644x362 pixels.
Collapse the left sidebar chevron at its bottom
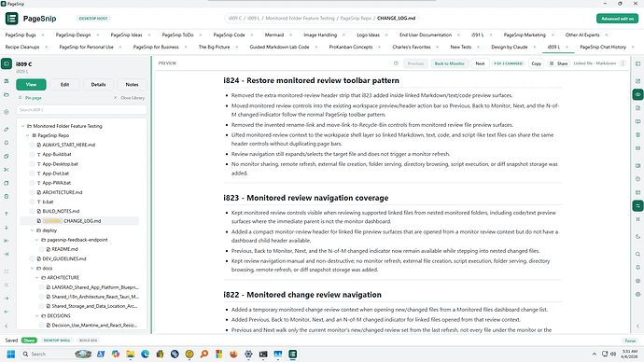click(x=7, y=327)
